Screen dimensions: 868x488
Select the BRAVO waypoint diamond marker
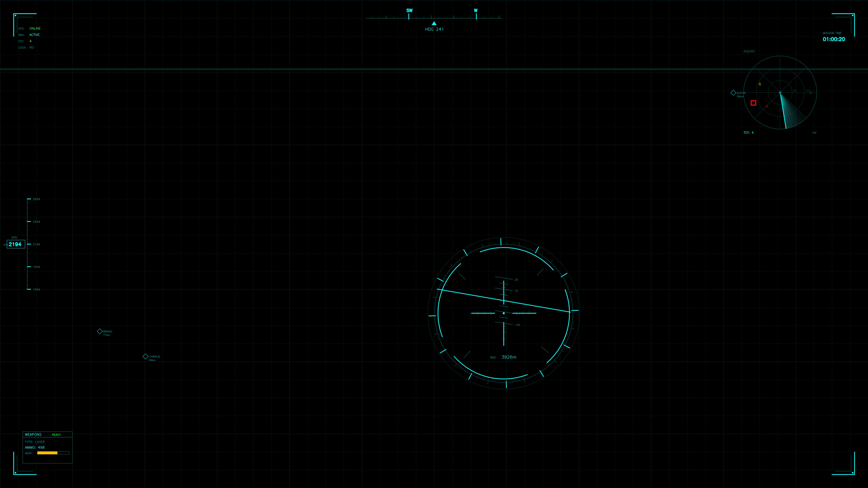100,331
